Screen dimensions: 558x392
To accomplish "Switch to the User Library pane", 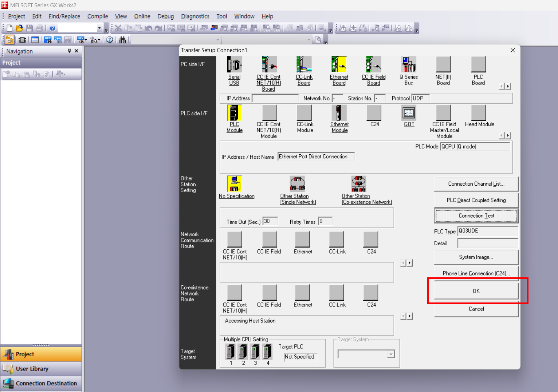I will pos(41,369).
